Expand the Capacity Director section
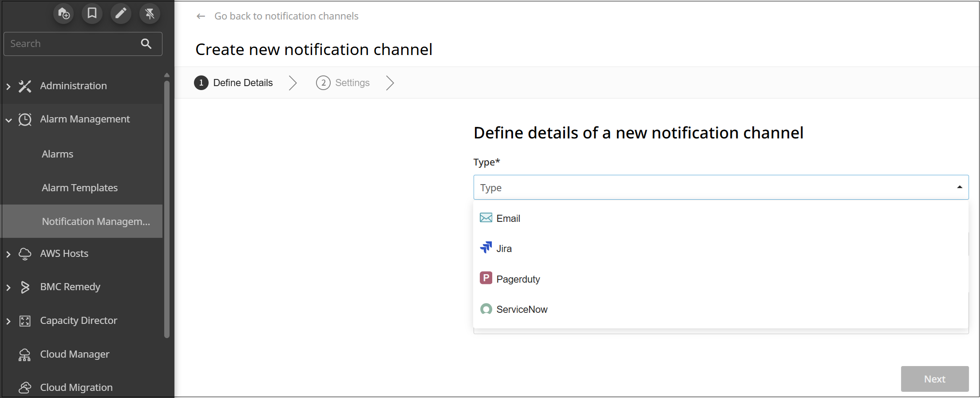This screenshot has height=398, width=980. coord(8,321)
